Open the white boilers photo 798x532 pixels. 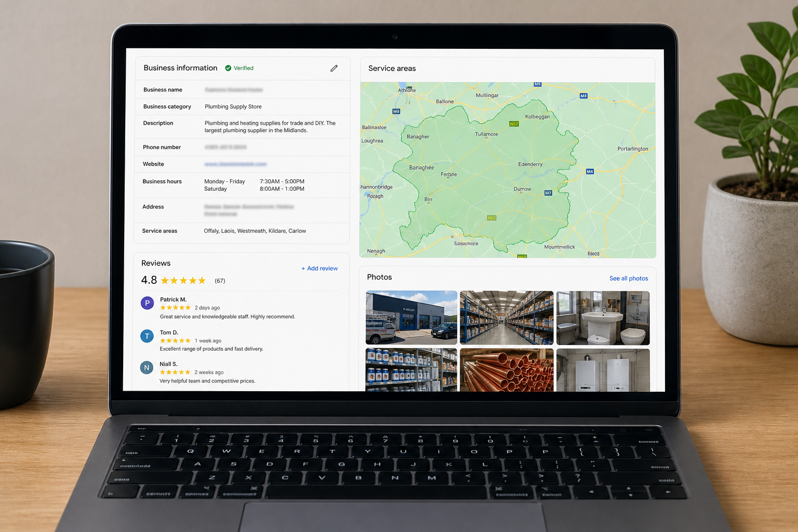coord(603,370)
